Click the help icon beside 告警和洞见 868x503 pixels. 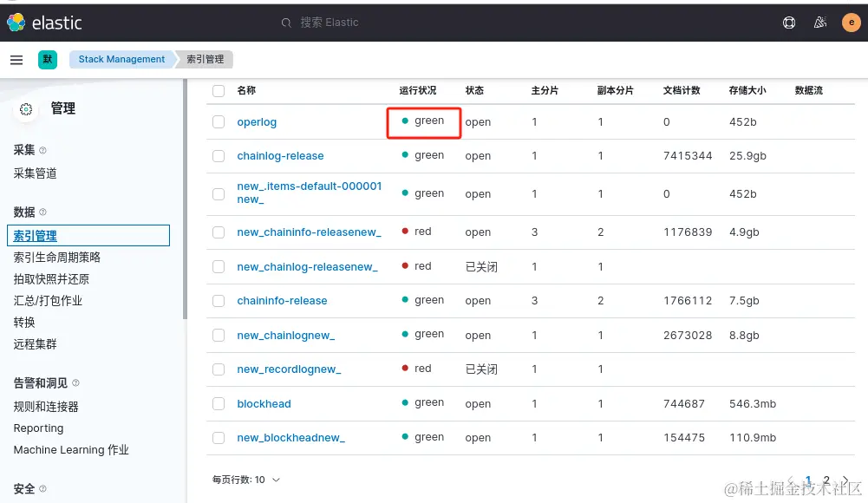click(75, 383)
